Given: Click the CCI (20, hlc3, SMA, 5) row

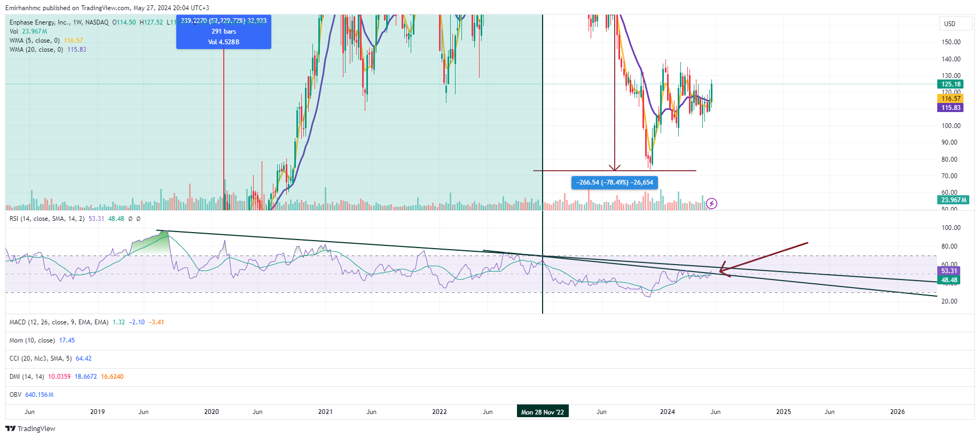Looking at the screenshot, I should [50, 359].
